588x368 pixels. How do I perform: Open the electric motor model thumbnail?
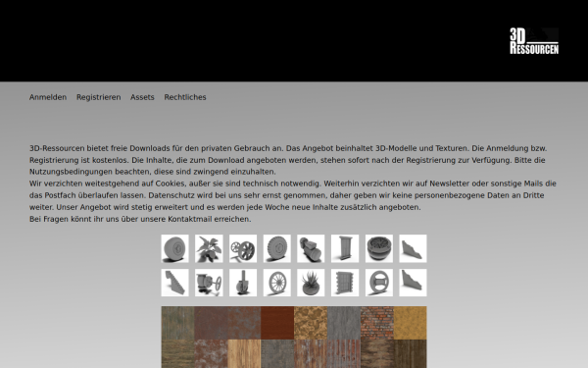tap(311, 248)
